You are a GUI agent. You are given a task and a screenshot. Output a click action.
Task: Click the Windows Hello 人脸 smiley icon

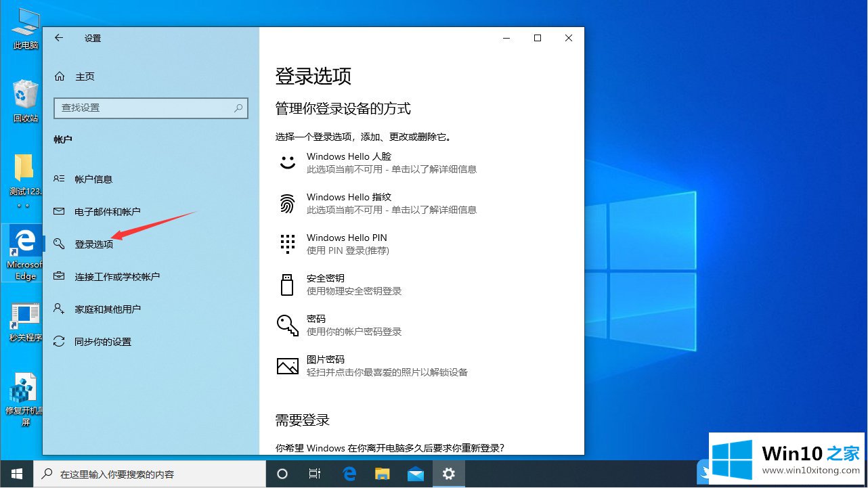pyautogui.click(x=288, y=162)
